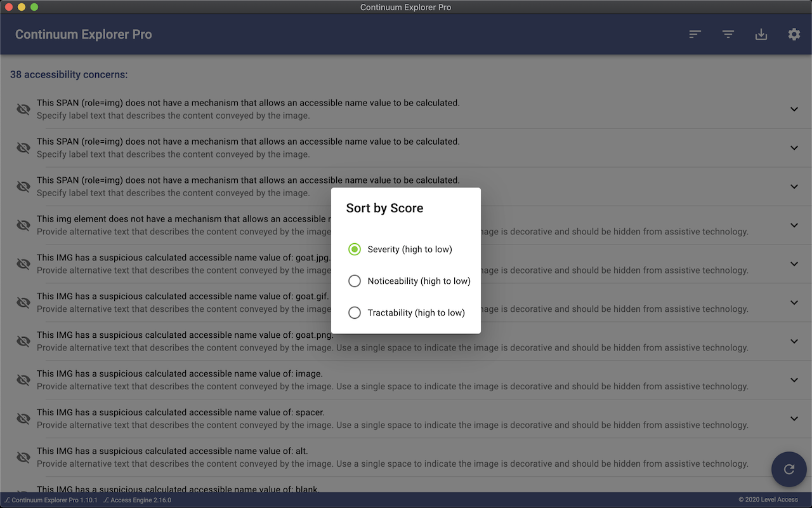Expand the img element concern chevron
The width and height of the screenshot is (812, 508).
coord(794,225)
